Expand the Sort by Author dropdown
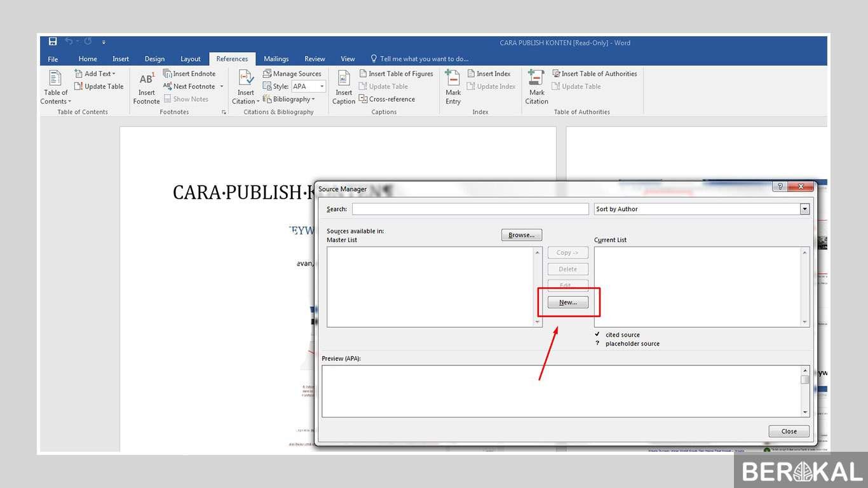The width and height of the screenshot is (868, 488). pyautogui.click(x=805, y=209)
